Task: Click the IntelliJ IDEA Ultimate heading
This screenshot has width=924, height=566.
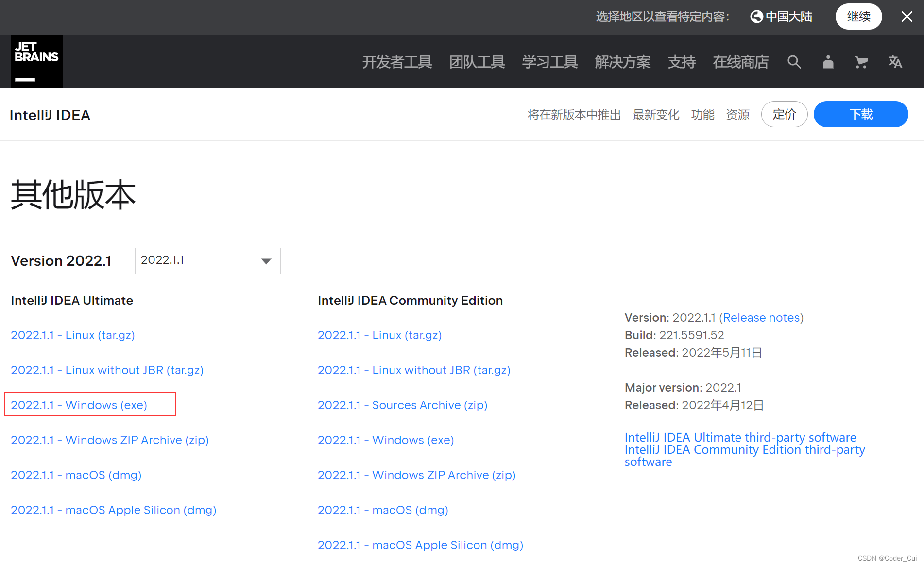Action: click(72, 300)
